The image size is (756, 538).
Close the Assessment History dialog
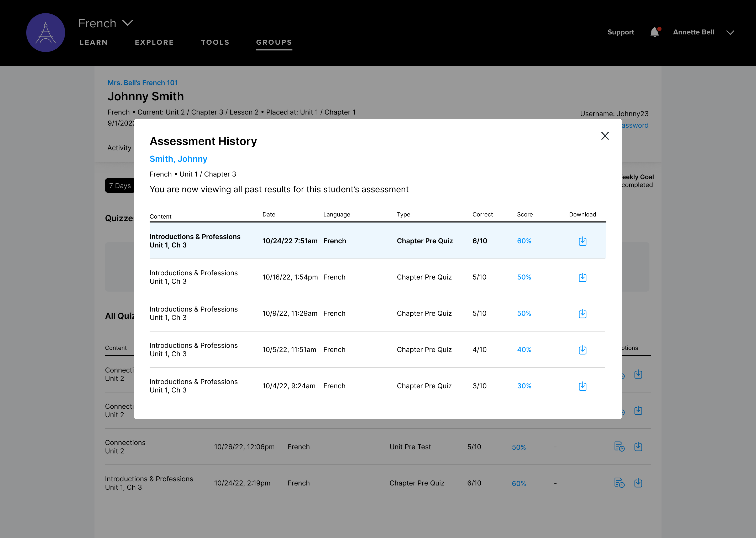[x=605, y=136]
